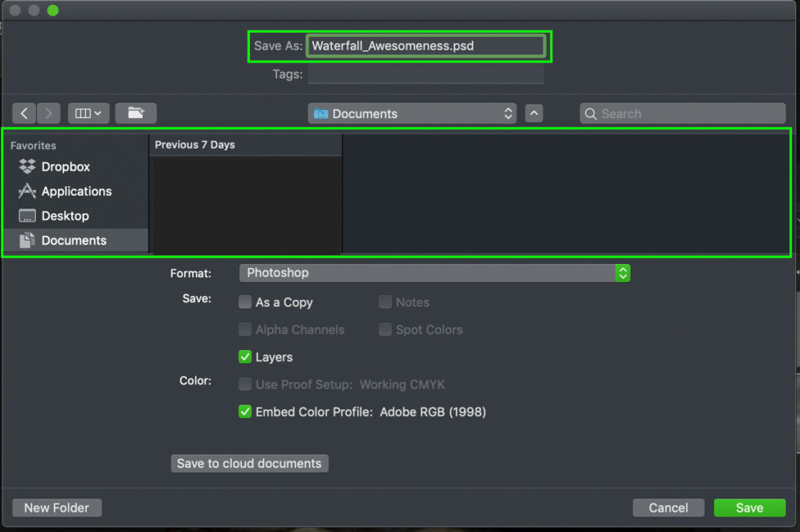800x532 pixels.
Task: Click the magnifier icon in Search
Action: [x=591, y=114]
